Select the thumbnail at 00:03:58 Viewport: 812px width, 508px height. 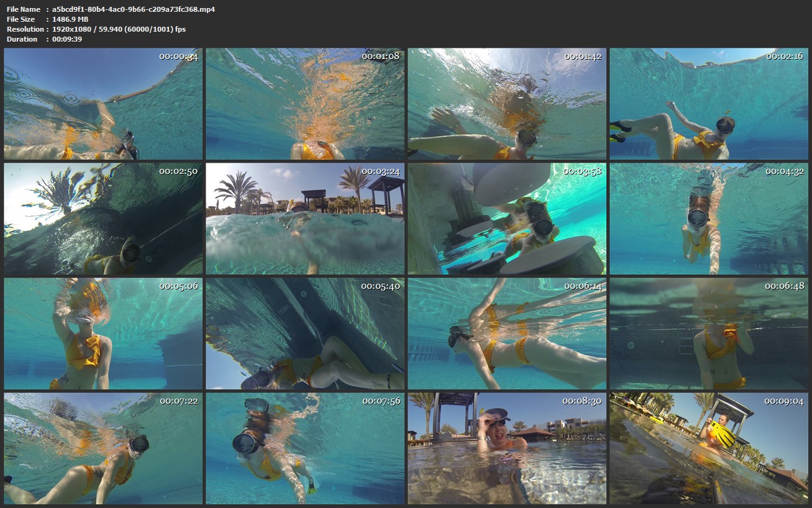(x=507, y=219)
